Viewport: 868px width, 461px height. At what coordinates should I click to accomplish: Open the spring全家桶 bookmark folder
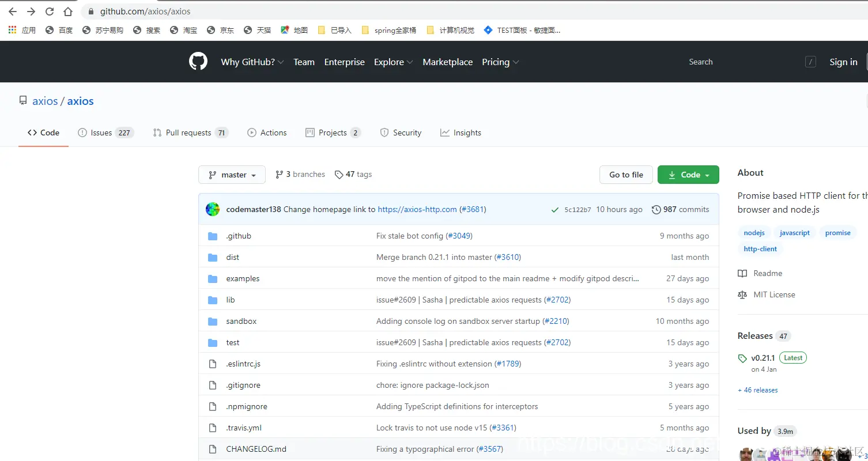[388, 30]
